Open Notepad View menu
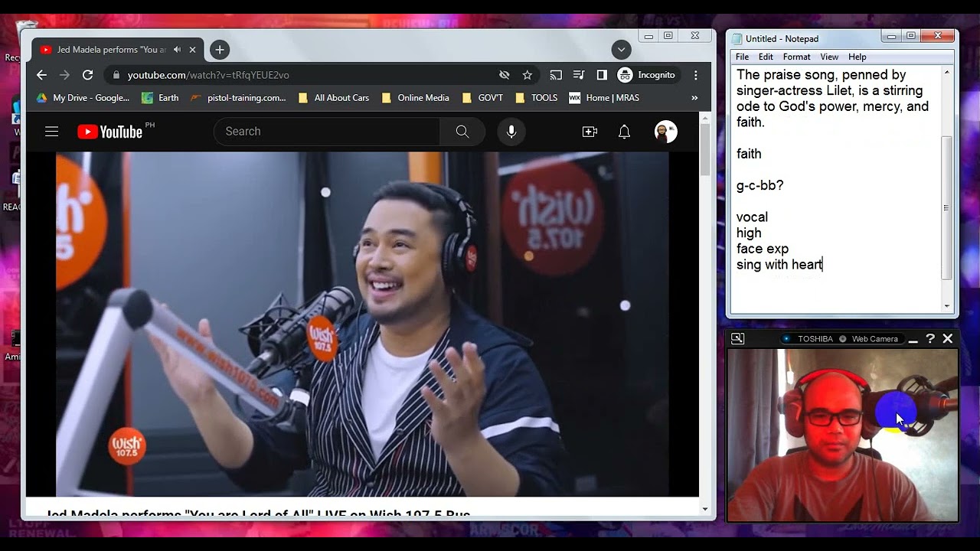The height and width of the screenshot is (551, 980). (829, 57)
